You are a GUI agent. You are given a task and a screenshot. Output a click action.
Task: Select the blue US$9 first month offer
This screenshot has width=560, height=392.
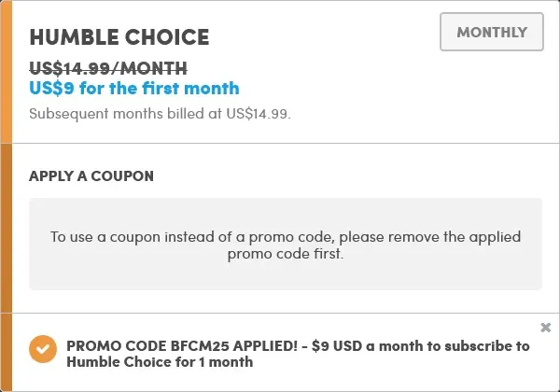tap(134, 89)
